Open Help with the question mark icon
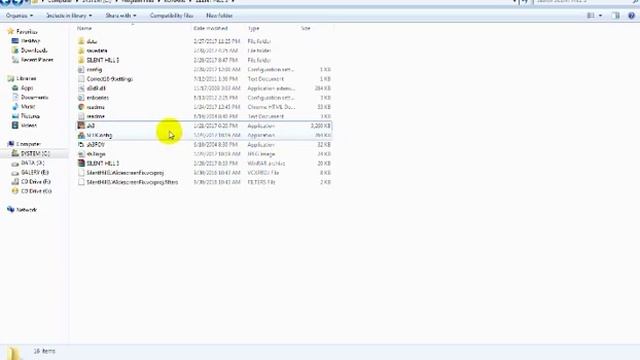The height and width of the screenshot is (360, 640). (631, 16)
